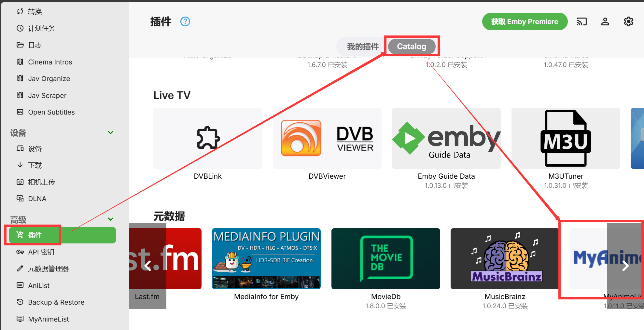Open the 插件 sidebar item
The width and height of the screenshot is (644, 330).
click(x=62, y=235)
